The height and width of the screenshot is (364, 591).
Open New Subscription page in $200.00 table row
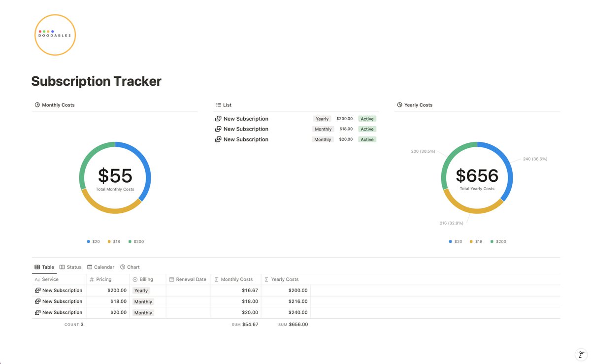62,291
